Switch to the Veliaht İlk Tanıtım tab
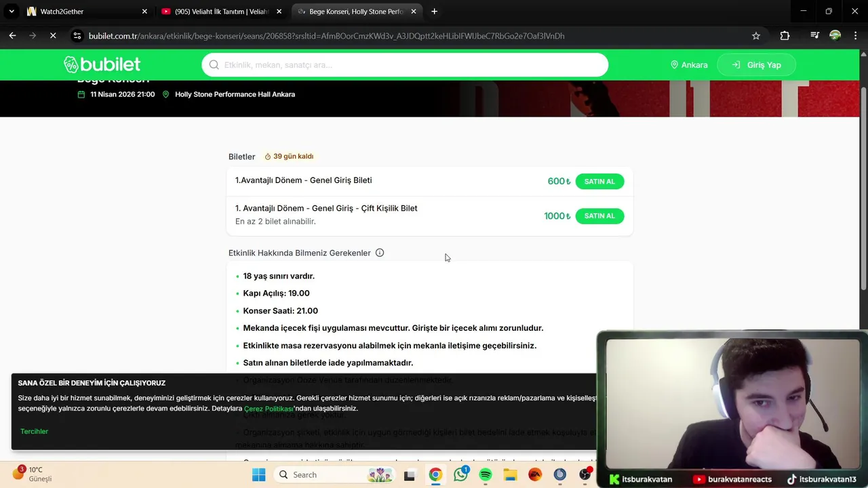The width and height of the screenshot is (868, 488). point(221,12)
